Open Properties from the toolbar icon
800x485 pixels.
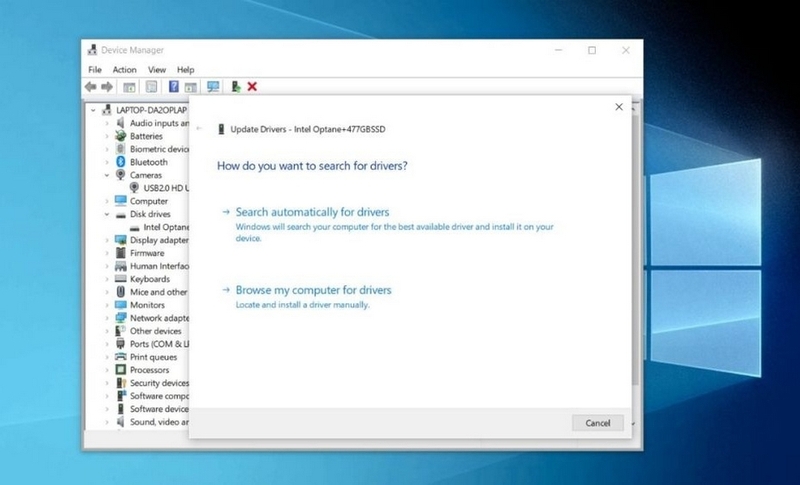click(x=151, y=87)
